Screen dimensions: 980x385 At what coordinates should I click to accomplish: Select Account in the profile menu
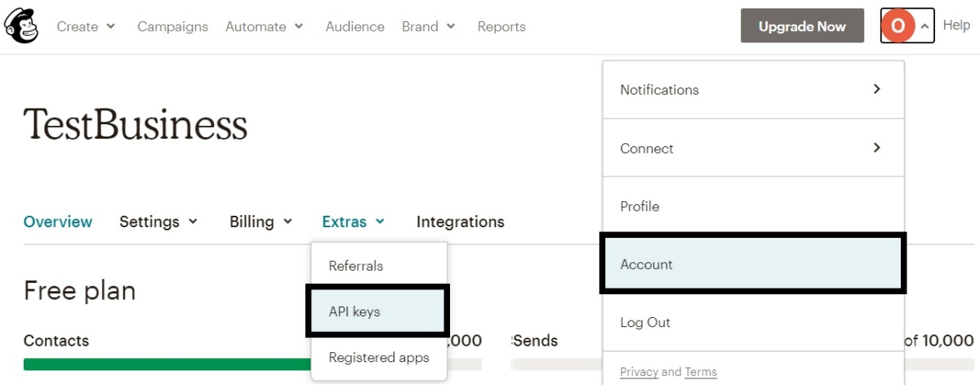pos(753,264)
